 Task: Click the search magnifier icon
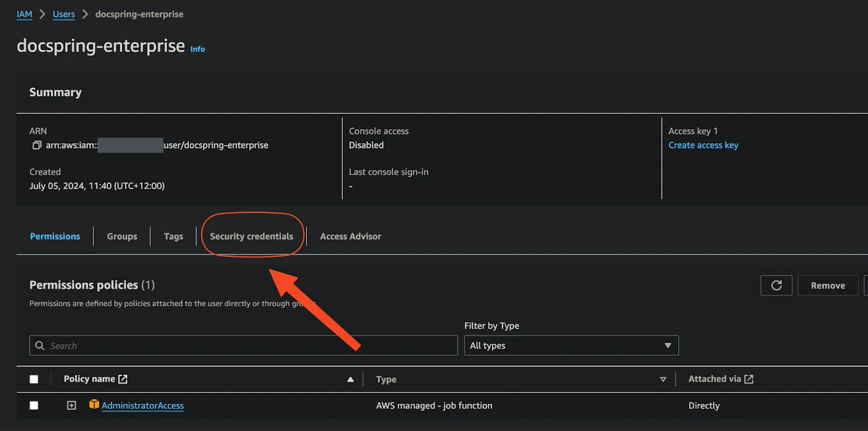point(40,345)
